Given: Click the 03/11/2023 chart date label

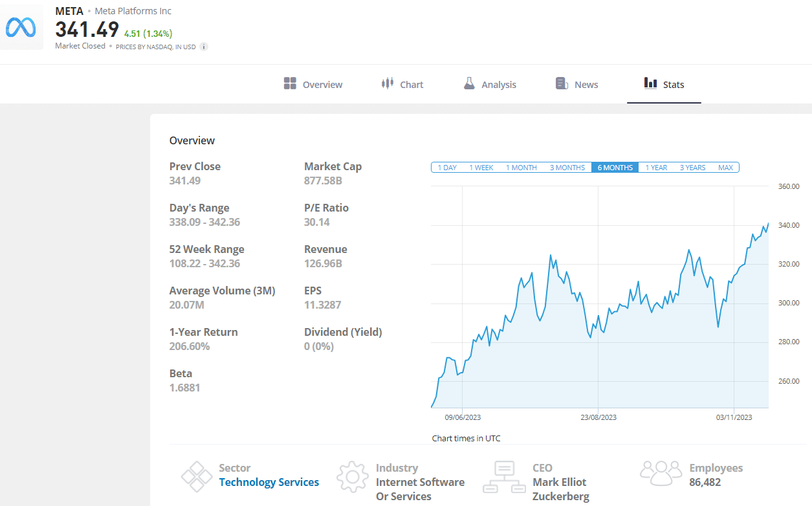Looking at the screenshot, I should 734,417.
